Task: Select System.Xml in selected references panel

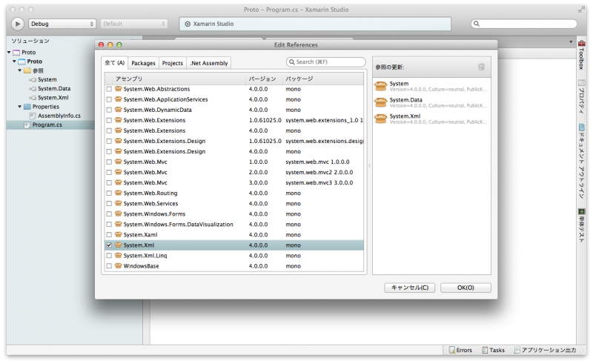Action: pyautogui.click(x=431, y=119)
